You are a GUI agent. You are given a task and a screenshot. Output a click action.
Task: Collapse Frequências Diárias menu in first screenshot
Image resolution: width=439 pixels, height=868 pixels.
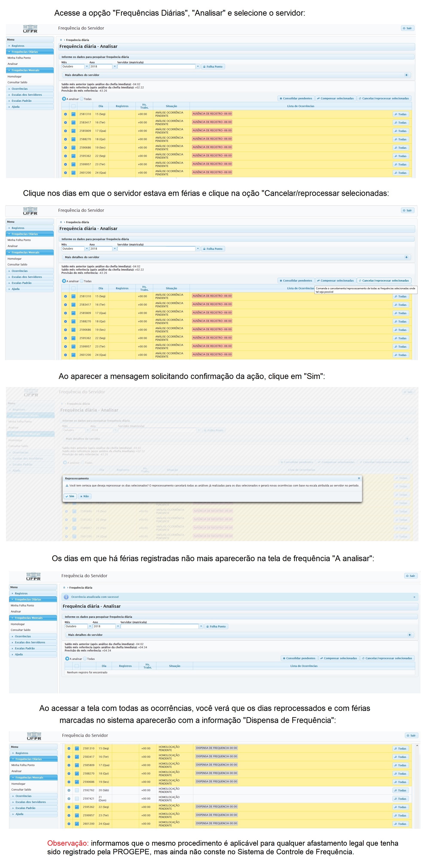point(30,52)
